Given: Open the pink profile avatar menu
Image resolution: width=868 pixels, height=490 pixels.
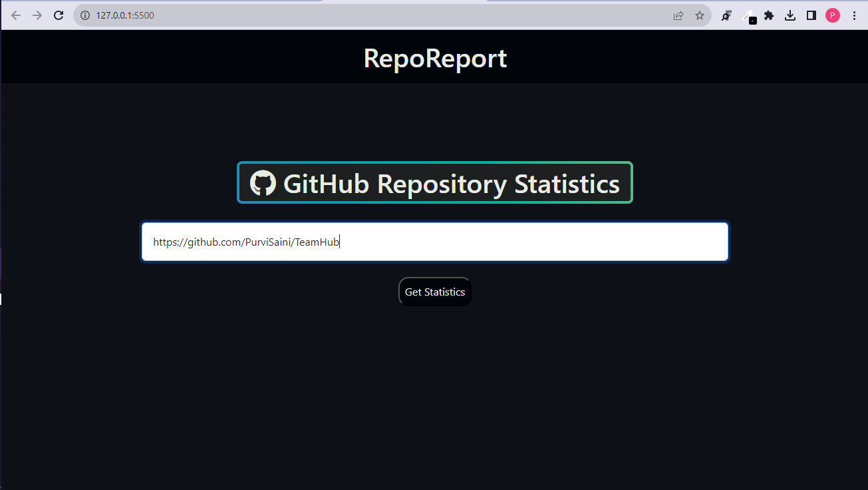Looking at the screenshot, I should click(x=833, y=15).
